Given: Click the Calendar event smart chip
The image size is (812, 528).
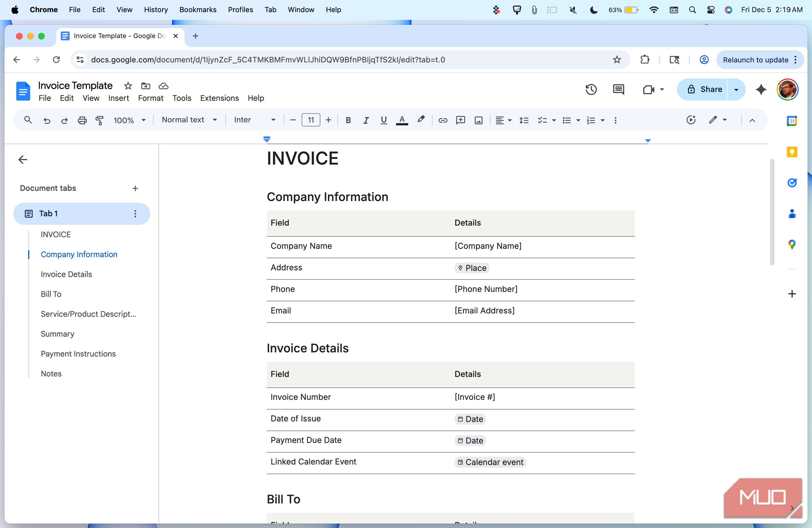Looking at the screenshot, I should pyautogui.click(x=490, y=462).
